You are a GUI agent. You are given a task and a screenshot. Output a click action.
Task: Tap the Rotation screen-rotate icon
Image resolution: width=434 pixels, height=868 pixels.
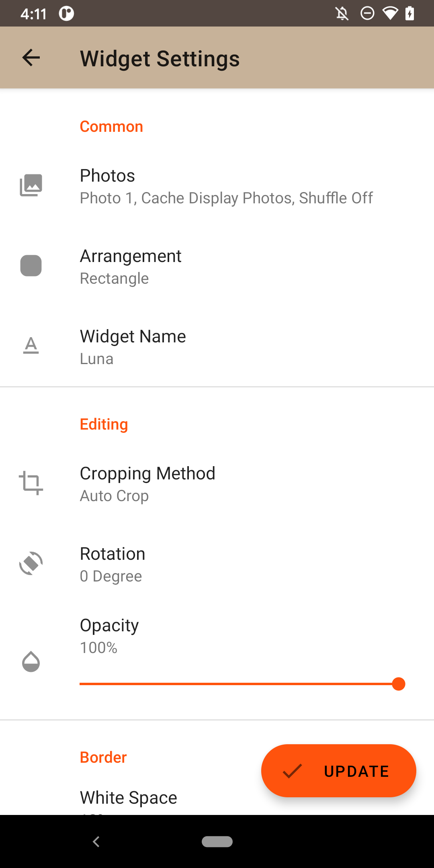tap(31, 563)
